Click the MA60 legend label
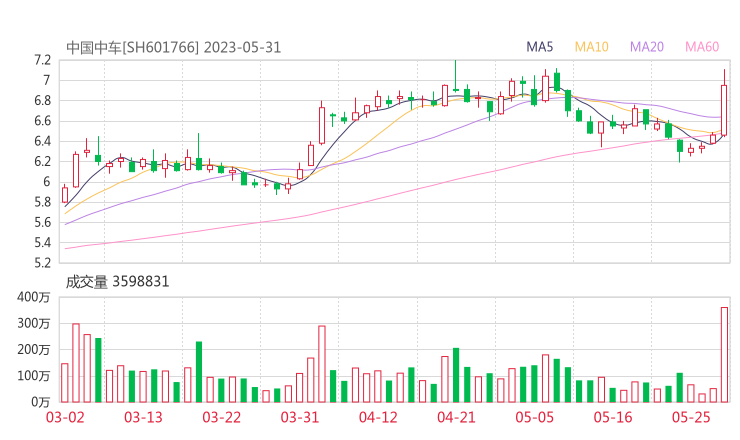The height and width of the screenshot is (440, 740). tap(702, 47)
